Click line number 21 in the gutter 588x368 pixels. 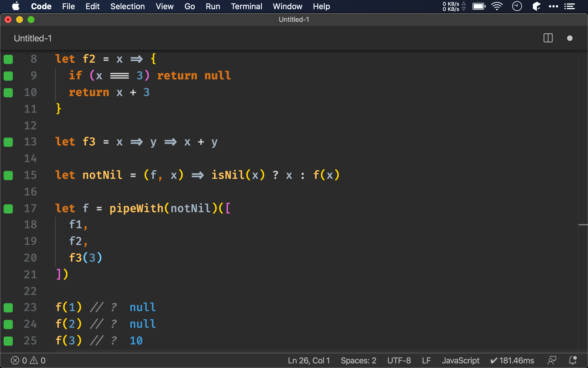pyautogui.click(x=30, y=275)
